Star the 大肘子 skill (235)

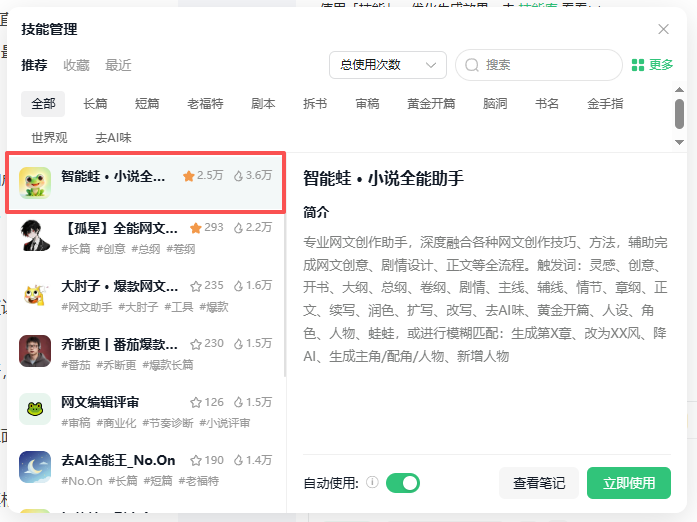196,286
